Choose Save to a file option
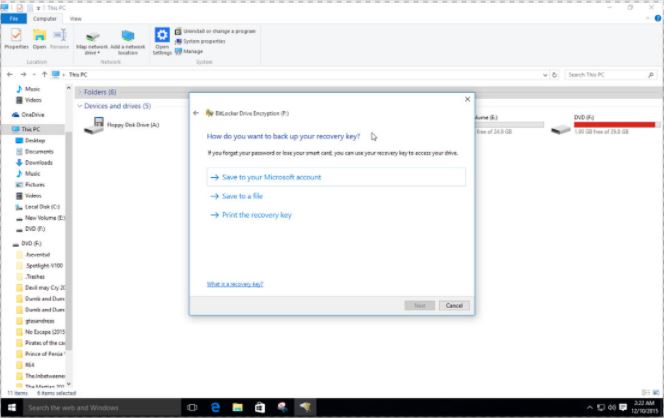The width and height of the screenshot is (664, 418). coord(237,196)
